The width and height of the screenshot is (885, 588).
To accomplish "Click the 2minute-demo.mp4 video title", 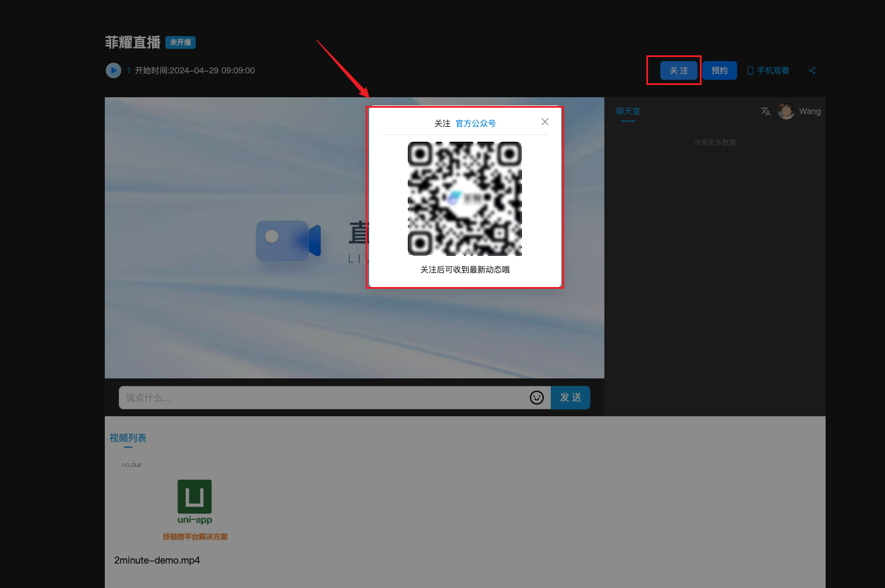I will (x=157, y=560).
